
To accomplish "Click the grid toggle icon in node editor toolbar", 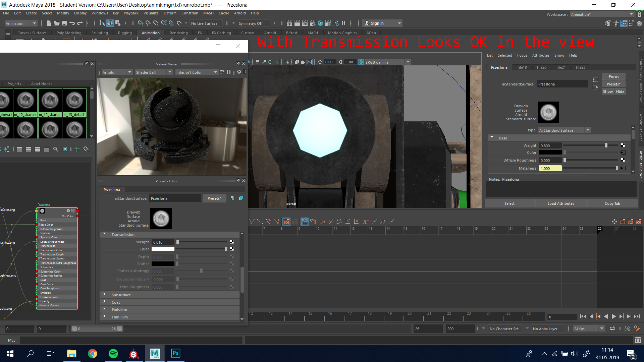I will tap(77, 149).
